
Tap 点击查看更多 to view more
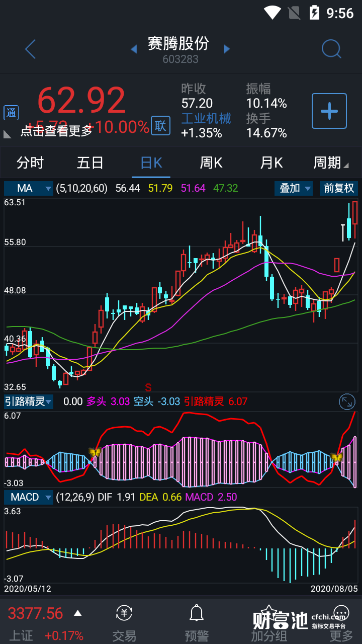pos(56,131)
